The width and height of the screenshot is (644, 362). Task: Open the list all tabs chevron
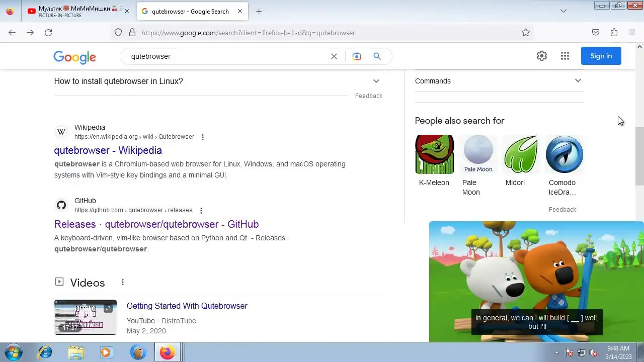(x=563, y=11)
